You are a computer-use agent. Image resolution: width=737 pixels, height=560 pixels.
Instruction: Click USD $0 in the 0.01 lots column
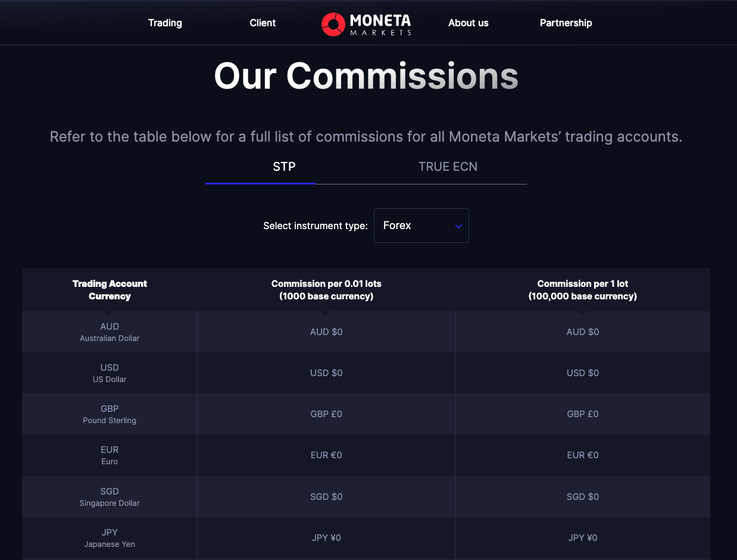326,373
